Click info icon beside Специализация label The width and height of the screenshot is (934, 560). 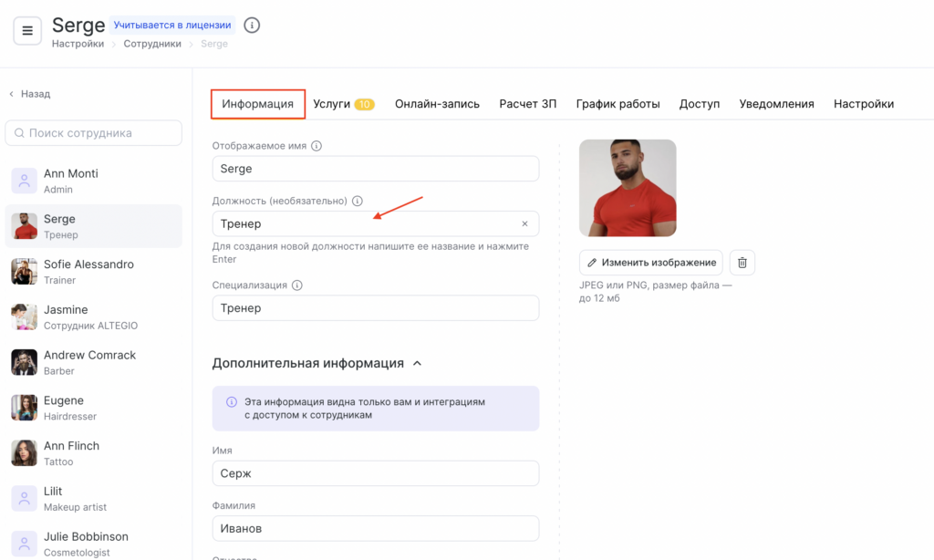297,285
